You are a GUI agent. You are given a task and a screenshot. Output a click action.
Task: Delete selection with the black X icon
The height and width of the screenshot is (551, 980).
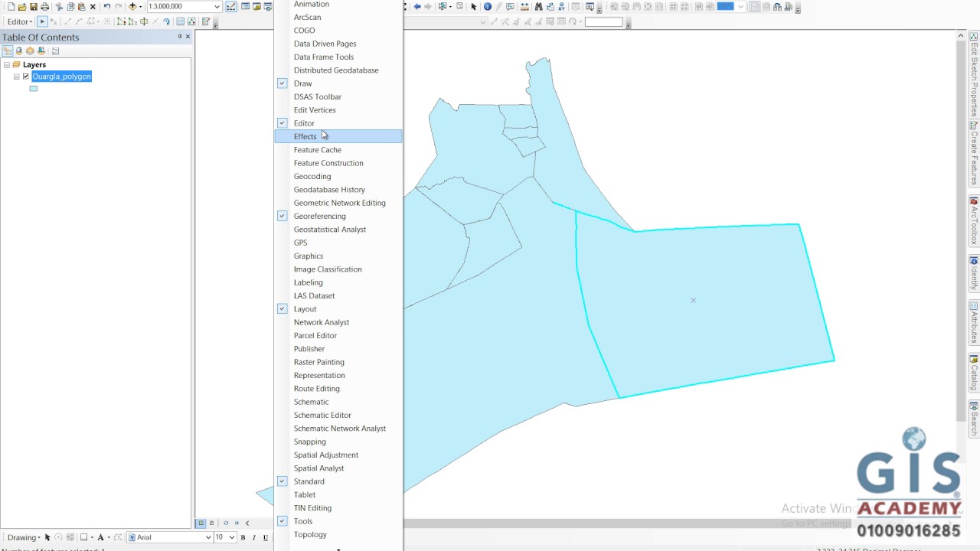[x=93, y=7]
